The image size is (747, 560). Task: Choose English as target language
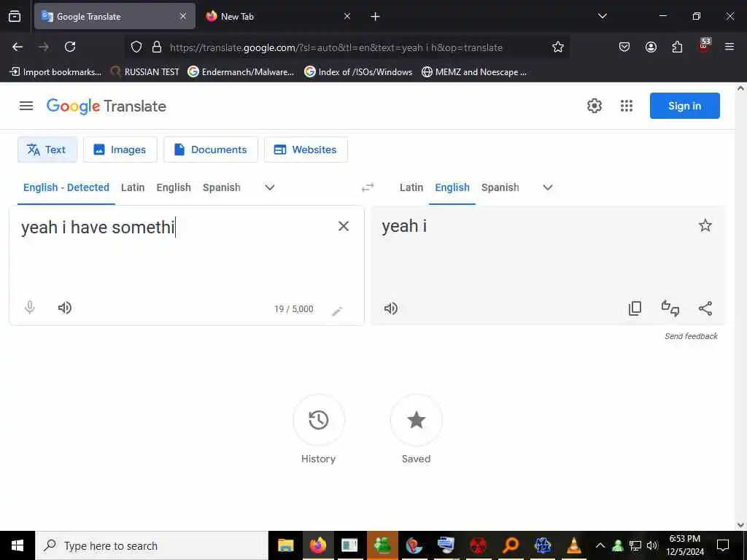coord(452,187)
